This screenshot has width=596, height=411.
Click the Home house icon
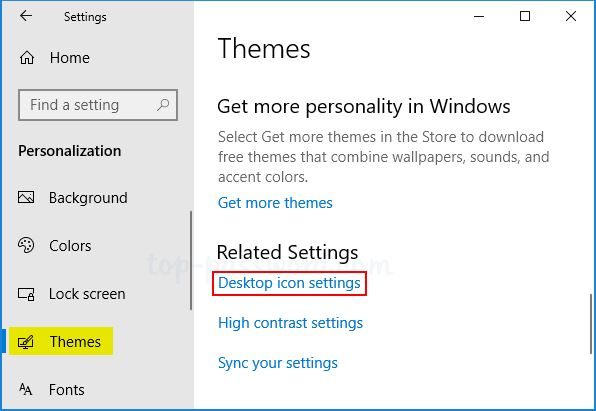[x=27, y=58]
